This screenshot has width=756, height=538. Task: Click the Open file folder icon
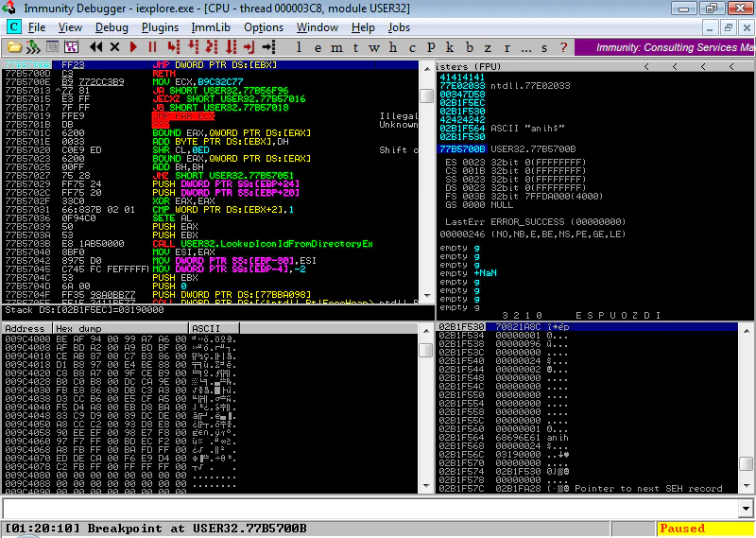coord(14,47)
